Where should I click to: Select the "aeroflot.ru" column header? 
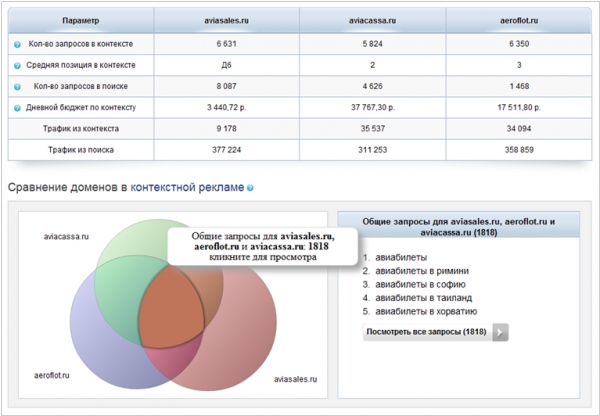coord(519,21)
